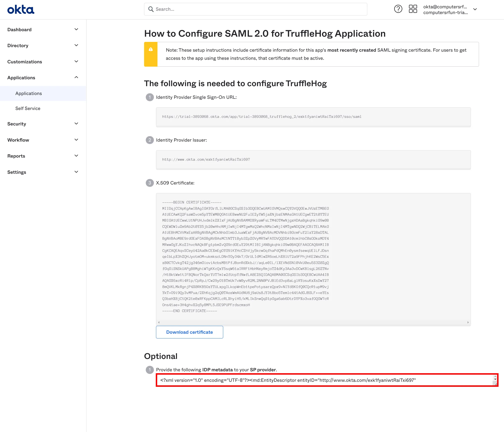Expand the Workflow menu chevron
Viewport: 504px width, 432px height.
76,140
